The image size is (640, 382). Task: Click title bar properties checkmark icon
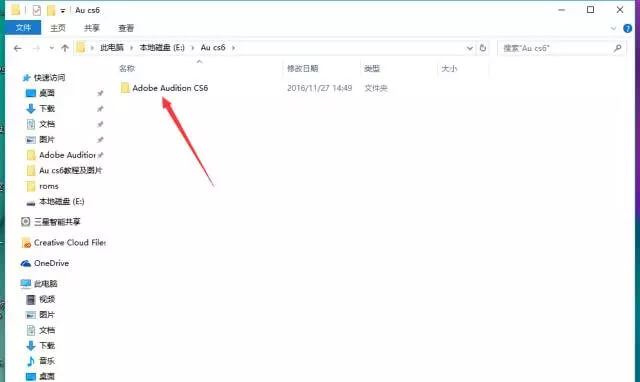pyautogui.click(x=37, y=10)
